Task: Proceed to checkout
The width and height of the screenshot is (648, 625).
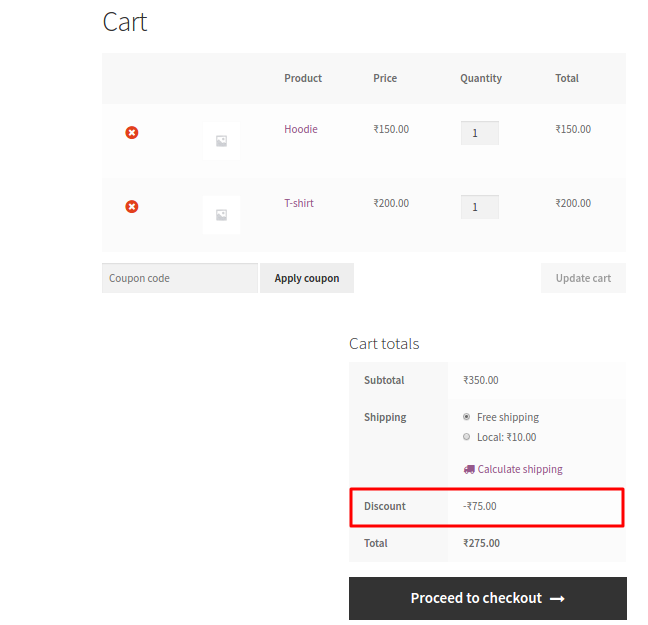Action: click(488, 598)
